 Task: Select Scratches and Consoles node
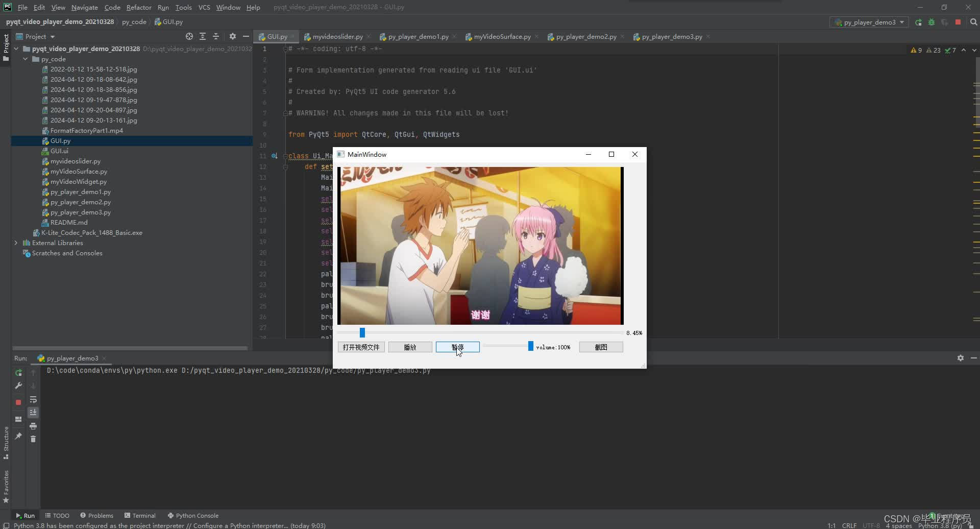[67, 253]
